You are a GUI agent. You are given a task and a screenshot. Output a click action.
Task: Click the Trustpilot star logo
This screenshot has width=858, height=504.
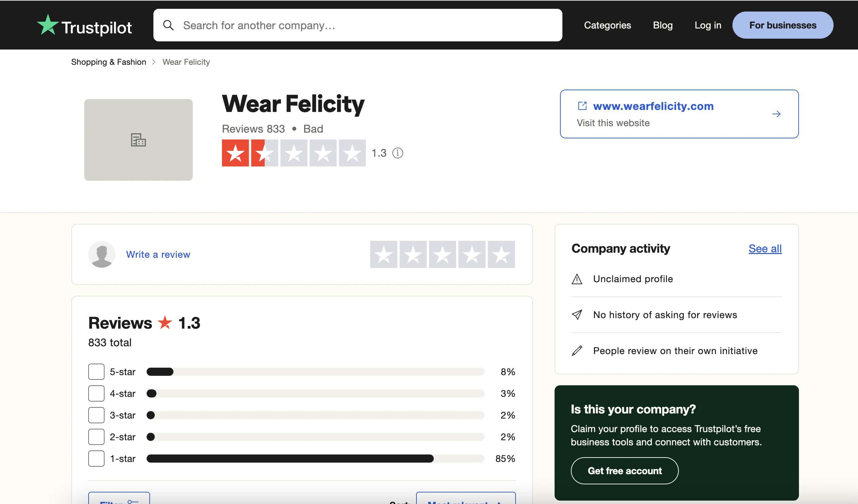tap(48, 24)
